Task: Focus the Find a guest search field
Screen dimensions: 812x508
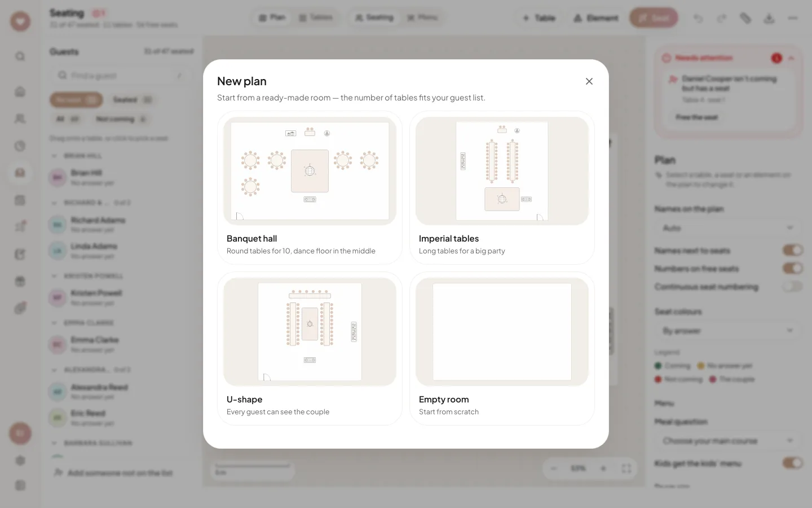Action: tap(121, 76)
